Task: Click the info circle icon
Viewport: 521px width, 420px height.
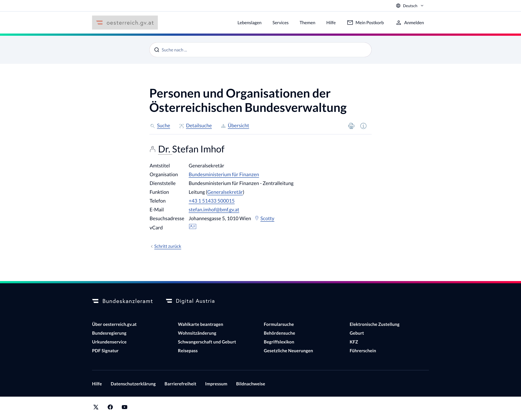Action: tap(363, 126)
